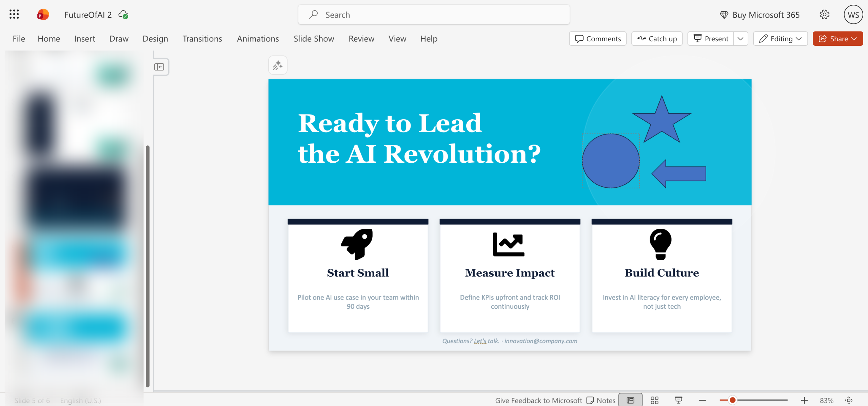Click the zoom in plus icon
The width and height of the screenshot is (868, 406).
click(x=804, y=400)
